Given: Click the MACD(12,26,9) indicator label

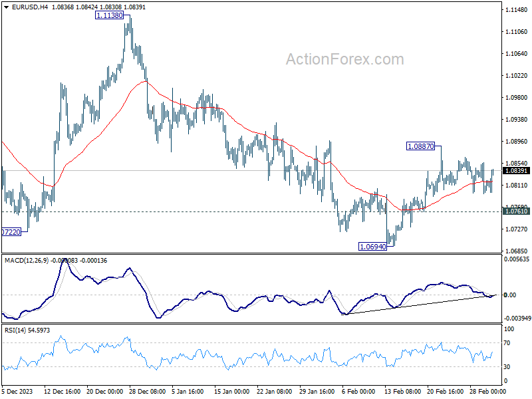Looking at the screenshot, I should click(27, 261).
